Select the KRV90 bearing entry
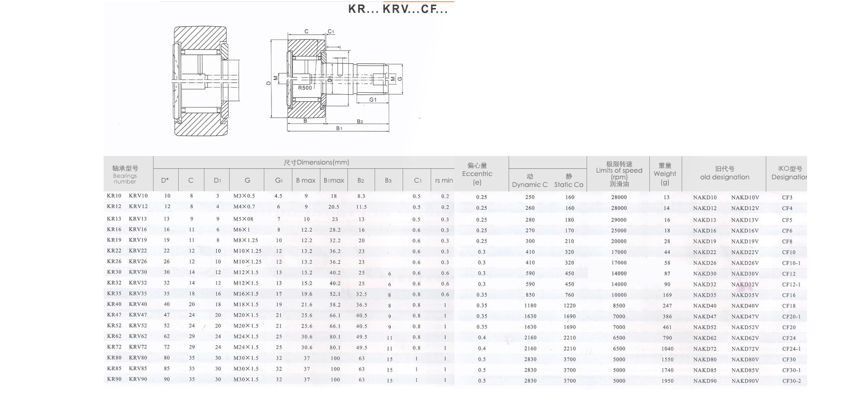Screen dimensions: 868x410 pos(138,380)
